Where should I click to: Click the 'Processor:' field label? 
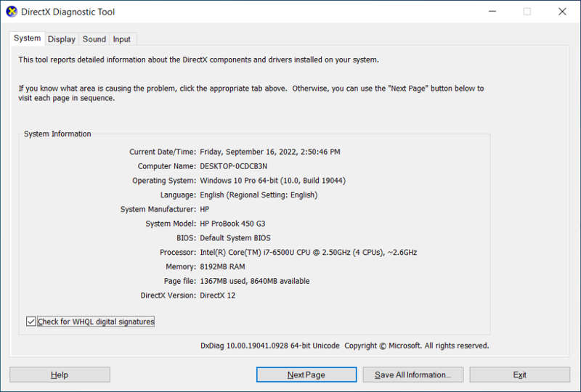coord(178,253)
